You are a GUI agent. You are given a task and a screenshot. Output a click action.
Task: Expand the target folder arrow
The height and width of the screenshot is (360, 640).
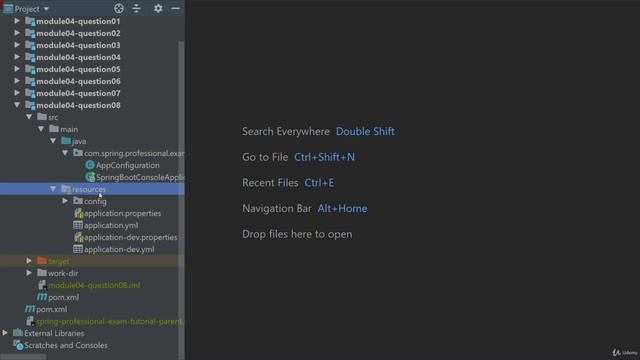[29, 261]
